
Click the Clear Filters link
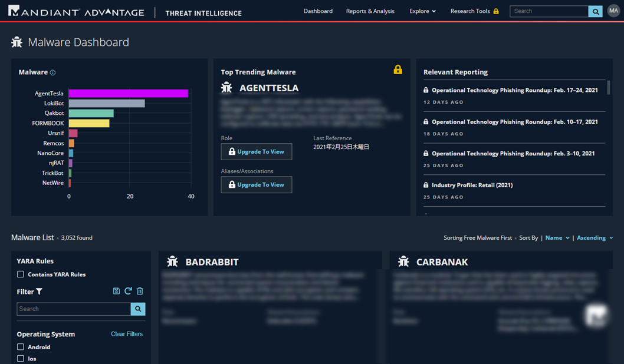pos(127,334)
